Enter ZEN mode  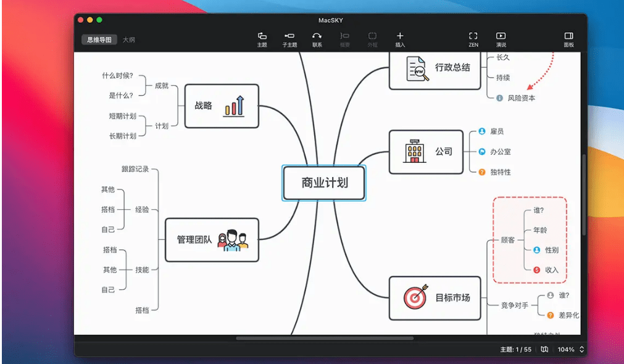[473, 39]
